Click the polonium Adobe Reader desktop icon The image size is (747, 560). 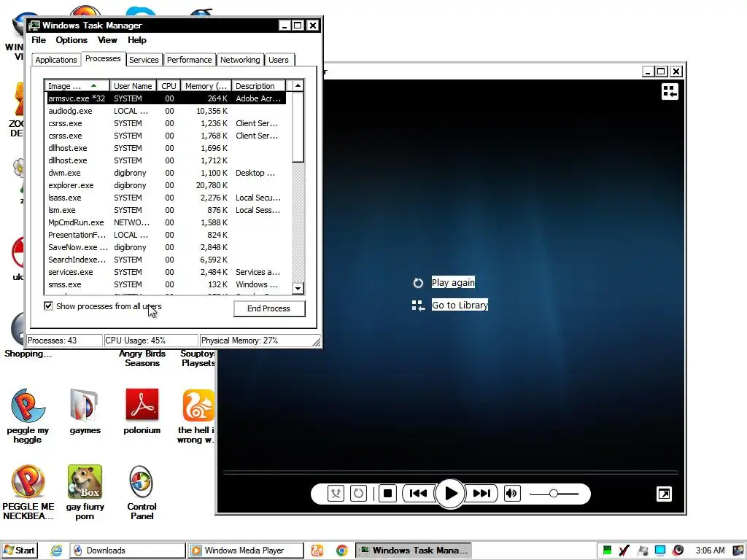click(142, 411)
